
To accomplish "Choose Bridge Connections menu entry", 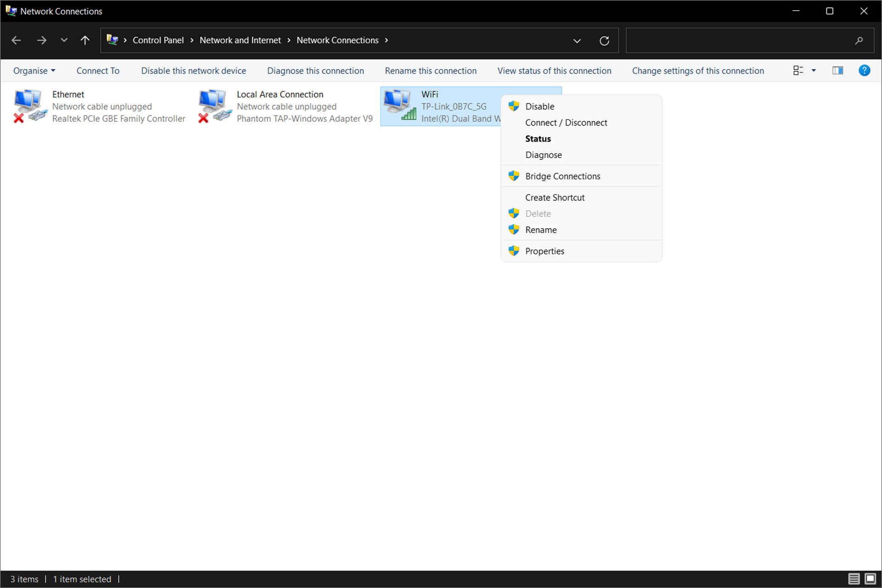I will 581,176.
